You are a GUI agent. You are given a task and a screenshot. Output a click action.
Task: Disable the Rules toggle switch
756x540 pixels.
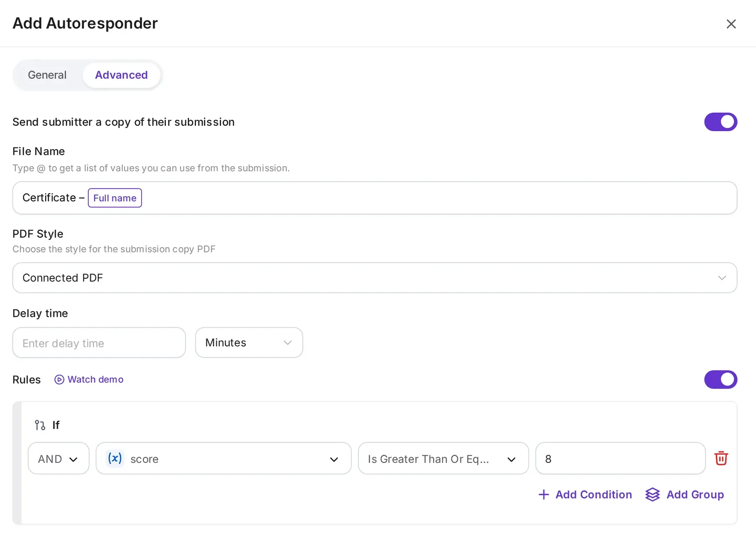720,379
